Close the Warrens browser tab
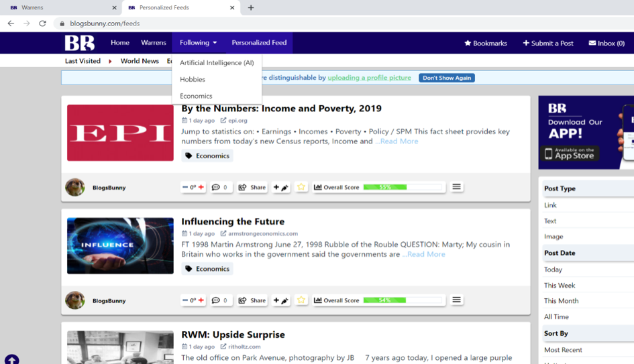The height and width of the screenshot is (364, 634). pos(114,7)
